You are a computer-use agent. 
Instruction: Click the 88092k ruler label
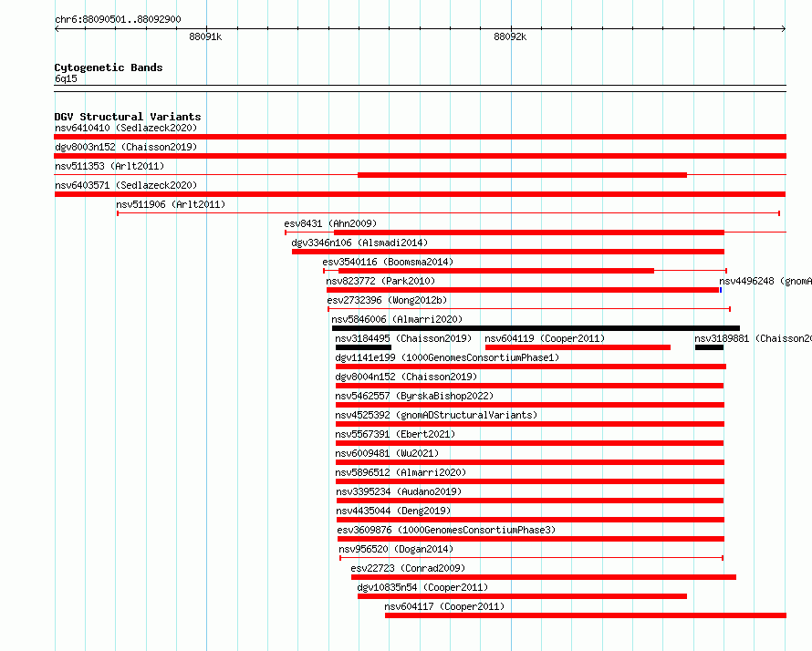[x=510, y=36]
